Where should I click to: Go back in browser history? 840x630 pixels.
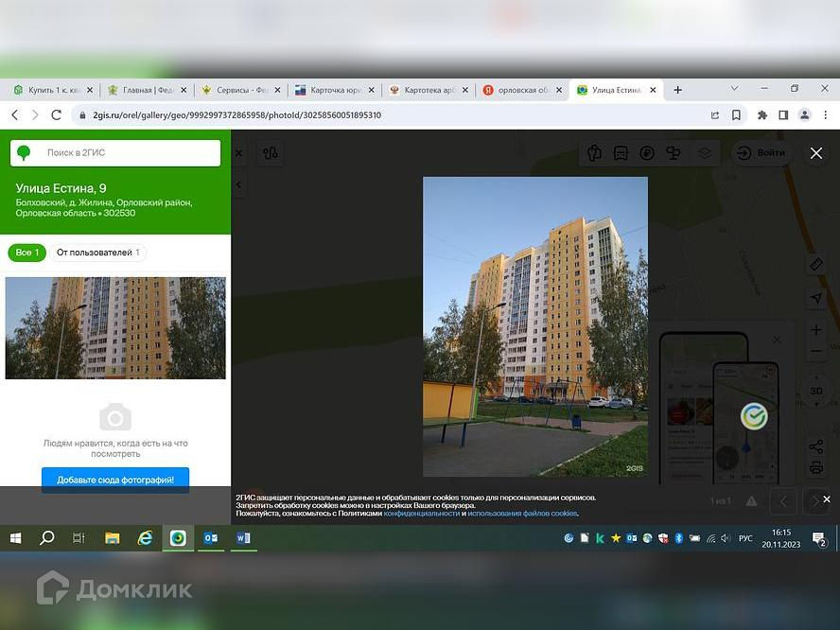(15, 114)
